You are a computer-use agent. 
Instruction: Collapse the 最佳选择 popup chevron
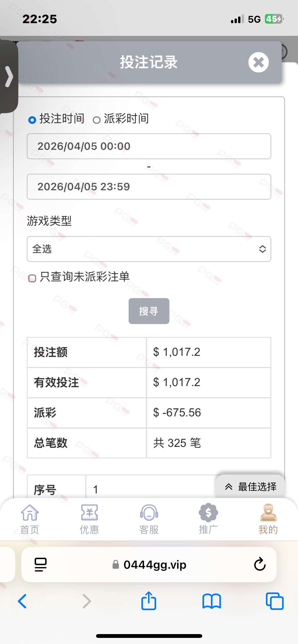tap(228, 487)
